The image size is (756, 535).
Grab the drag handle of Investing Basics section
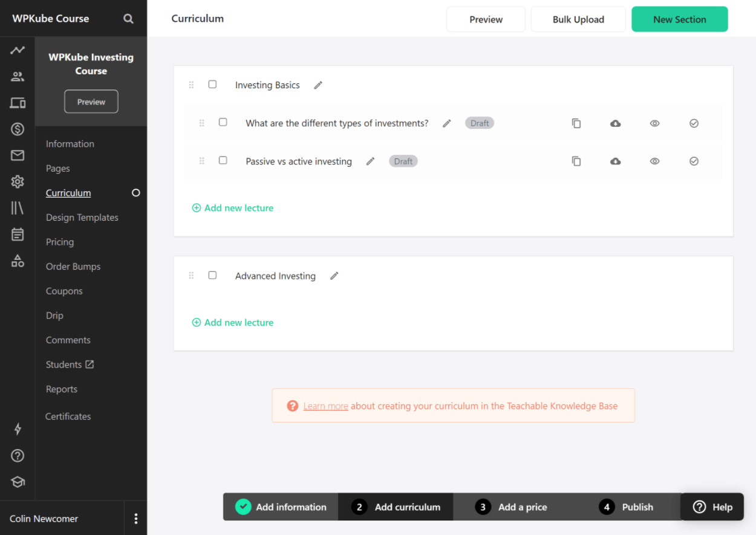[x=191, y=85]
